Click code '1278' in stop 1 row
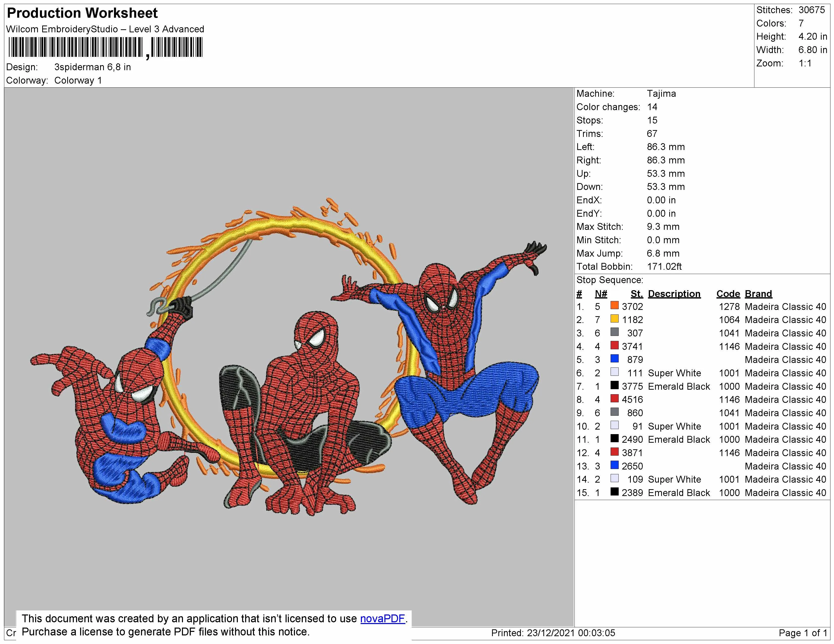Image resolution: width=834 pixels, height=644 pixels. (729, 307)
